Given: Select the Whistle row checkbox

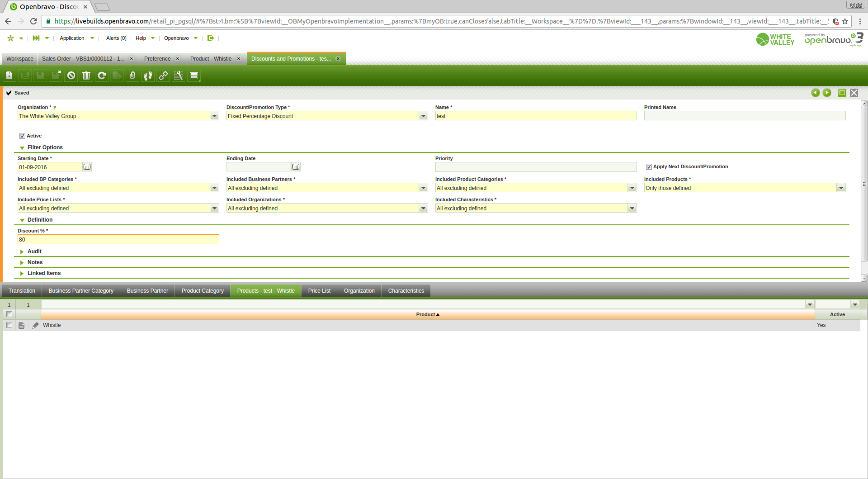Looking at the screenshot, I should click(x=9, y=325).
